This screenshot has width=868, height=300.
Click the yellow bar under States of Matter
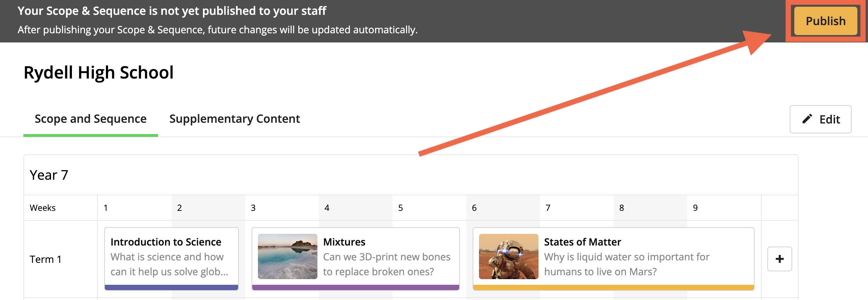click(614, 287)
